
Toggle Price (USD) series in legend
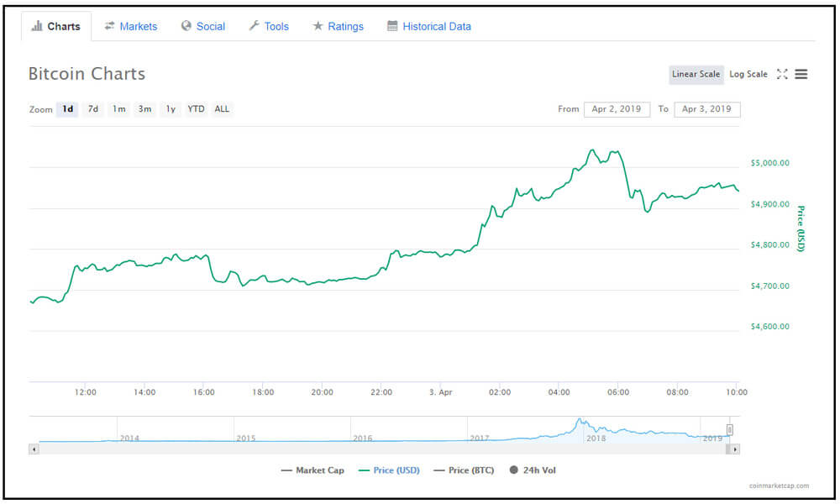(389, 470)
